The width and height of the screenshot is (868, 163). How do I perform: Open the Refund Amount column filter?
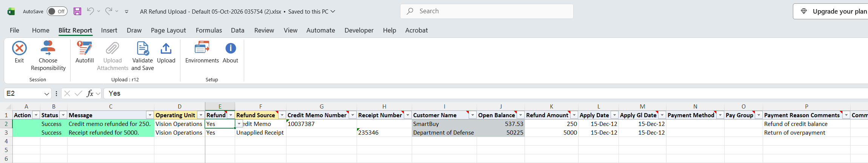click(x=574, y=115)
